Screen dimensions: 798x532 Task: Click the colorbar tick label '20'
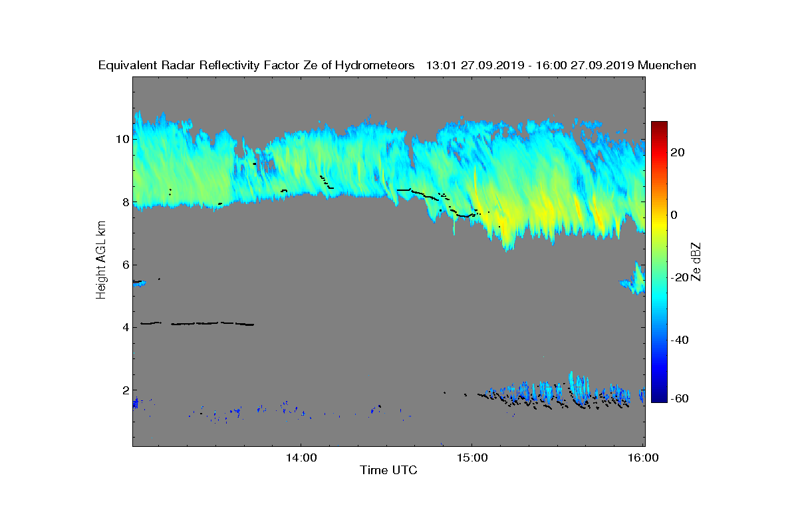(x=678, y=152)
